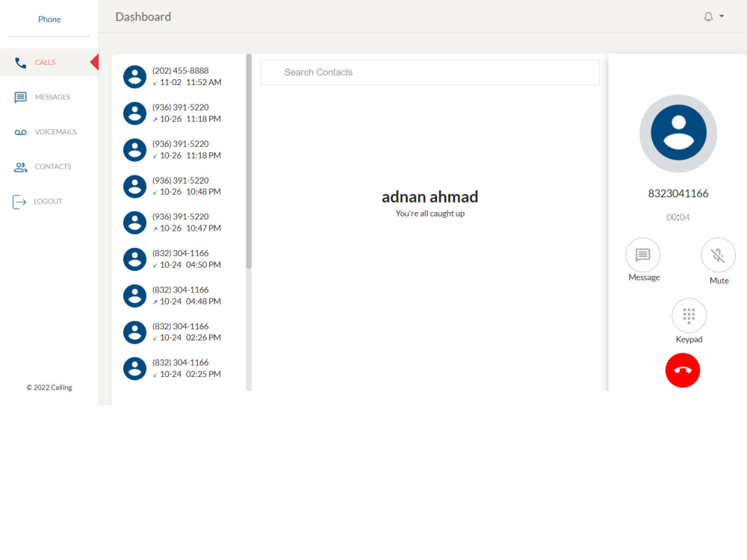This screenshot has width=747, height=560.
Task: Hang up the call with red button
Action: pyautogui.click(x=682, y=370)
